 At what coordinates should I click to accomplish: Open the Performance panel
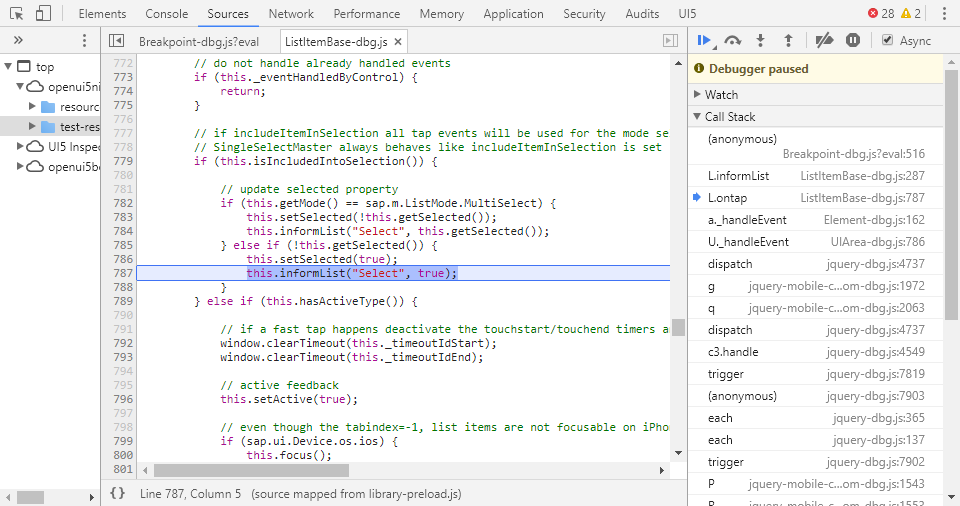click(367, 13)
